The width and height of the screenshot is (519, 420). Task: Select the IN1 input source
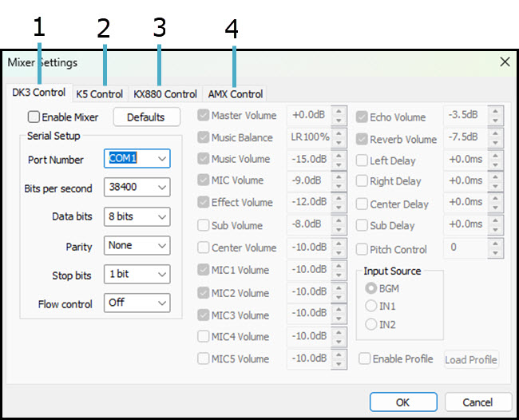click(371, 306)
